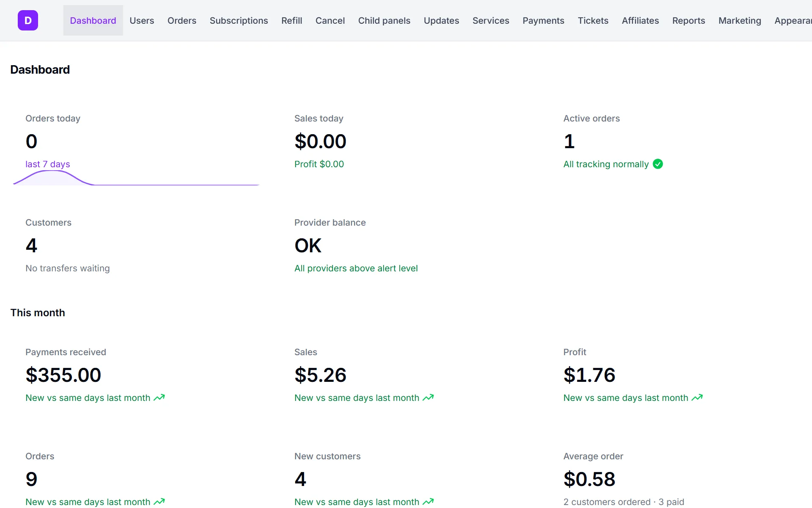Screen dimensions: 812x508
Task: Click the All providers above alert level link
Action: click(x=356, y=268)
